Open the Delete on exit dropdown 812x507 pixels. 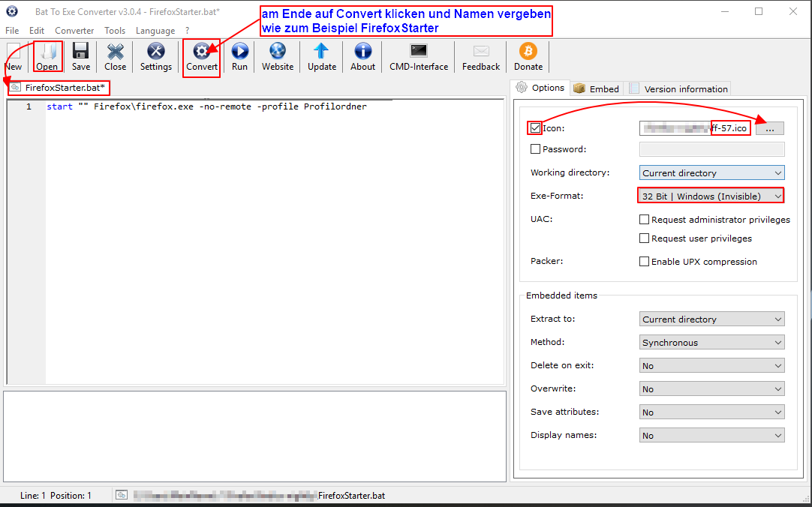click(711, 366)
